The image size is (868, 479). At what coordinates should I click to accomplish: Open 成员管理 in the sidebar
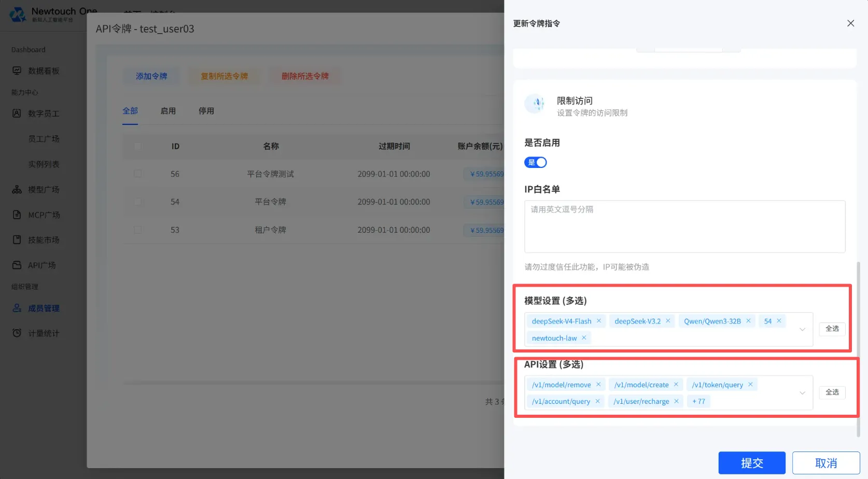pos(44,308)
